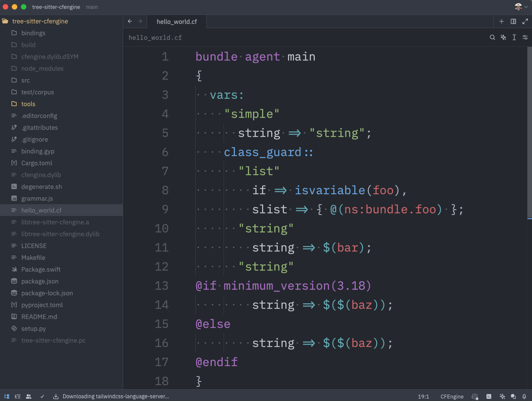
Task: Open the notifications bell icon
Action: 524,396
